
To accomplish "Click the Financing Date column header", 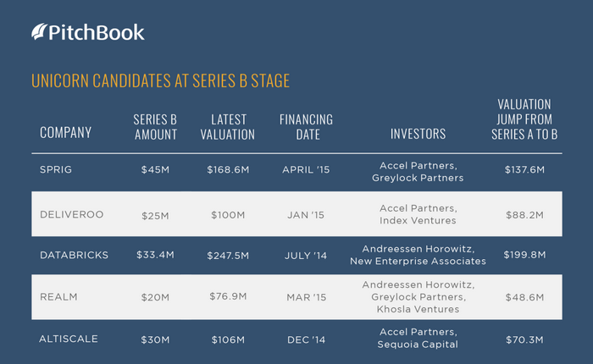I will click(307, 127).
